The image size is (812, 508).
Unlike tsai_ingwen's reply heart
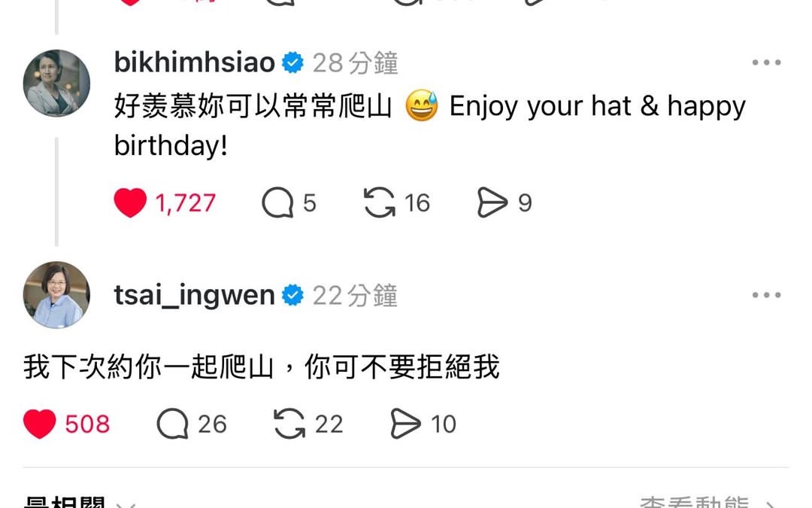pos(39,424)
